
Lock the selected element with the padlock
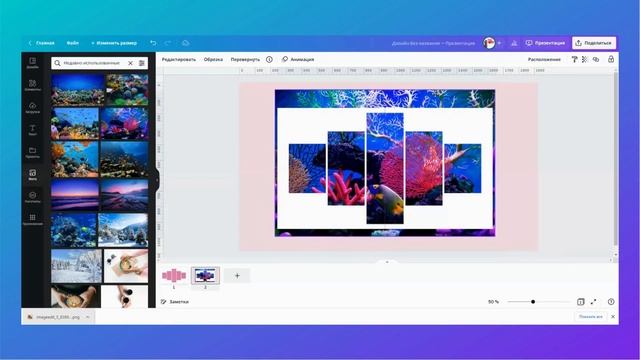coord(611,59)
